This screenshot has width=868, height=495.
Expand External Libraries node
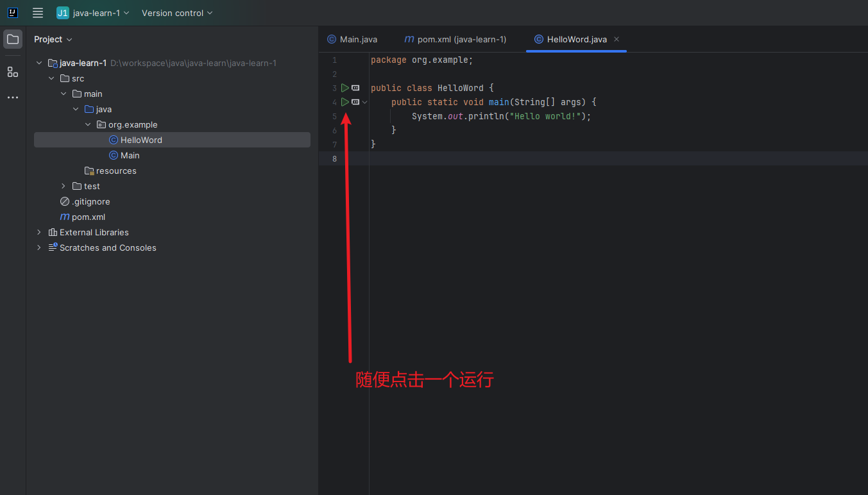pos(39,232)
